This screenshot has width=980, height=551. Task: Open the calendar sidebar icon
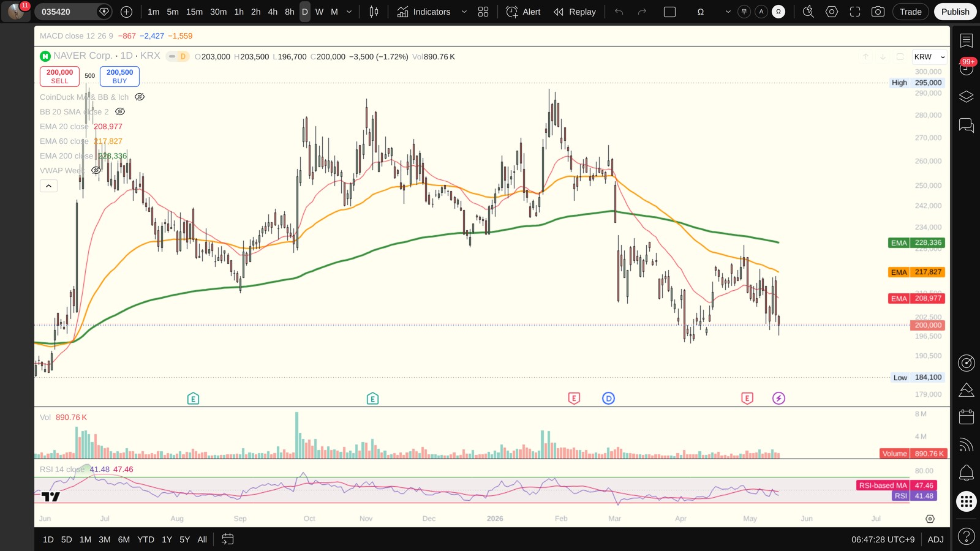coord(966,417)
